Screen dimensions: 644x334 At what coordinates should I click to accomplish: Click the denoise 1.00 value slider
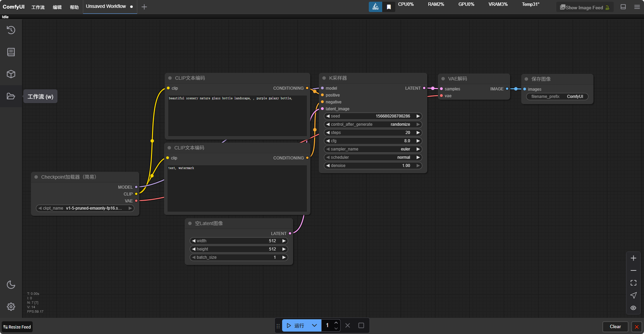(x=373, y=165)
